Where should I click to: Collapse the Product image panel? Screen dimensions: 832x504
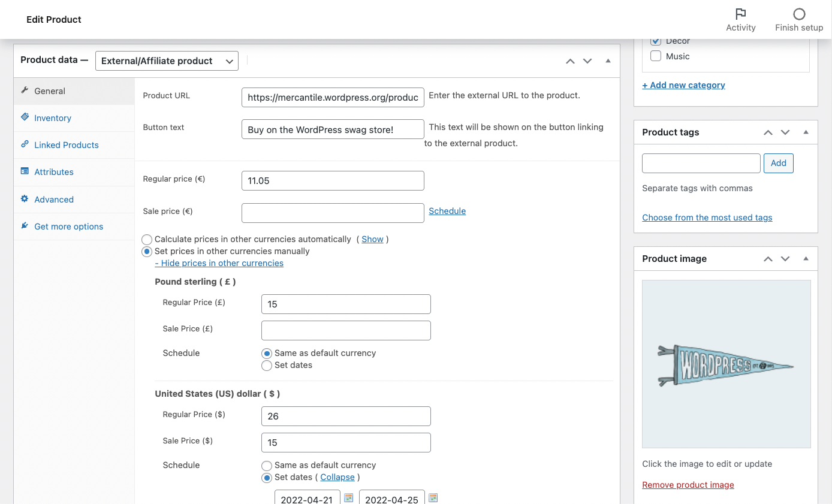pyautogui.click(x=805, y=258)
